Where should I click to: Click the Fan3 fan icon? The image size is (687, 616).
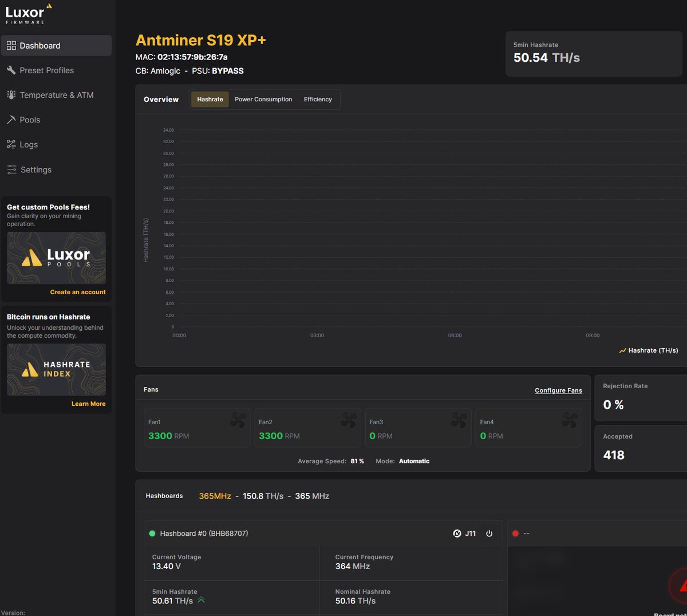(x=459, y=420)
